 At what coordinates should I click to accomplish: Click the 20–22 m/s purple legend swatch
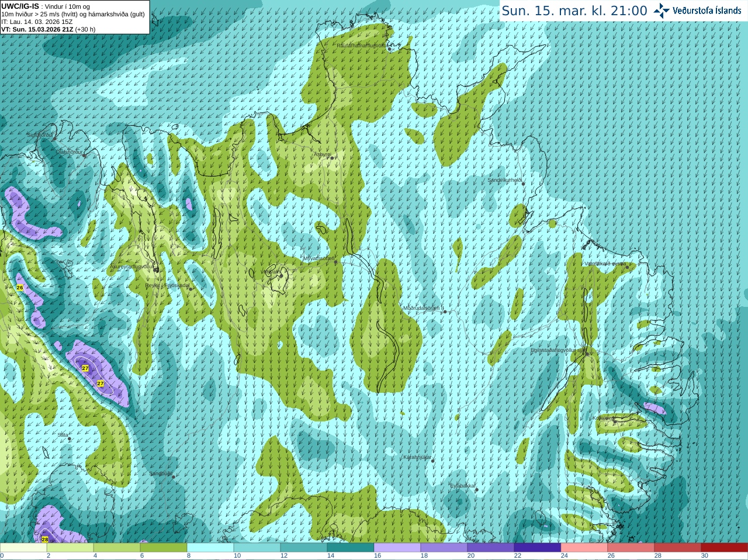491,548
